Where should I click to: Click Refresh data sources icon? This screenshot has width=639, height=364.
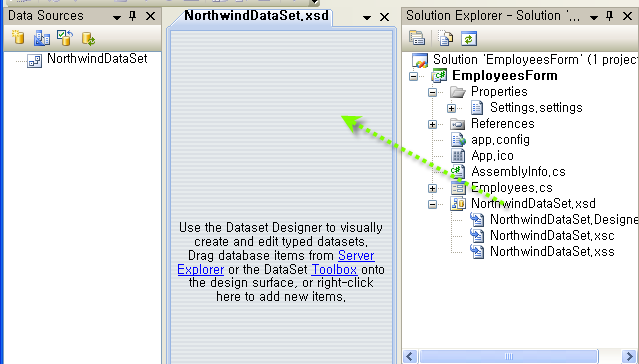pyautogui.click(x=88, y=38)
